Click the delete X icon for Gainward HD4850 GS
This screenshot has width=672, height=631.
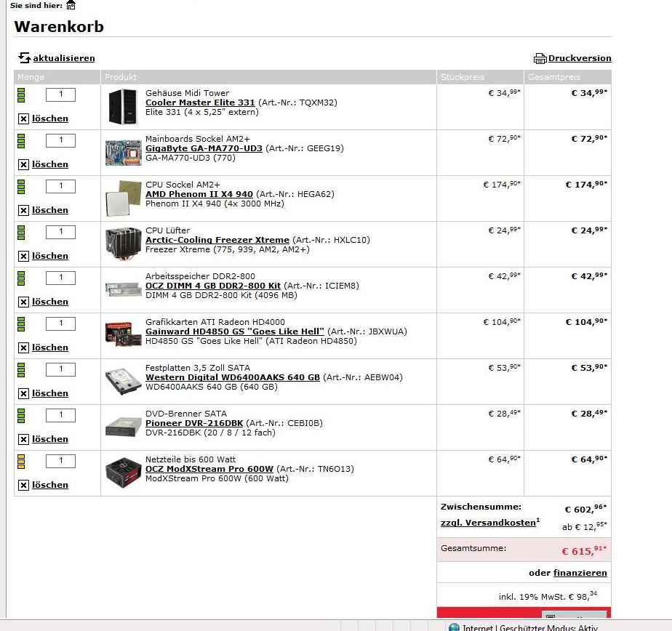(23, 347)
